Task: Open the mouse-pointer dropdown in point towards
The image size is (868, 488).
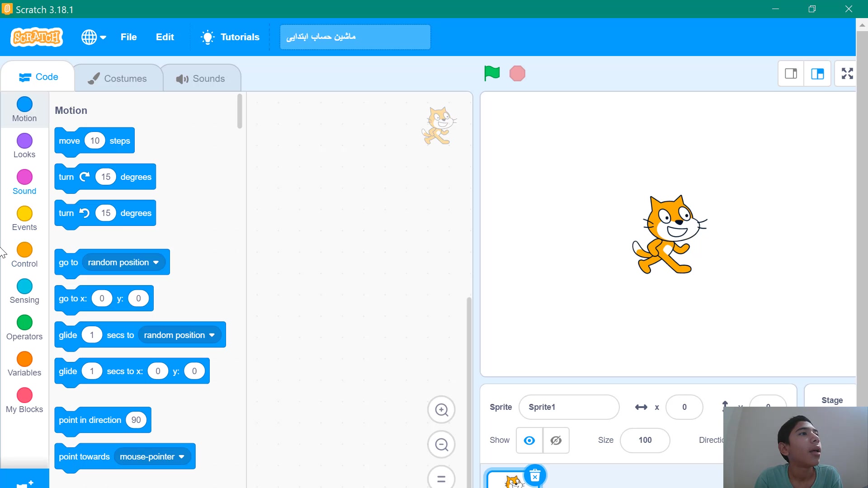Action: pos(182,457)
